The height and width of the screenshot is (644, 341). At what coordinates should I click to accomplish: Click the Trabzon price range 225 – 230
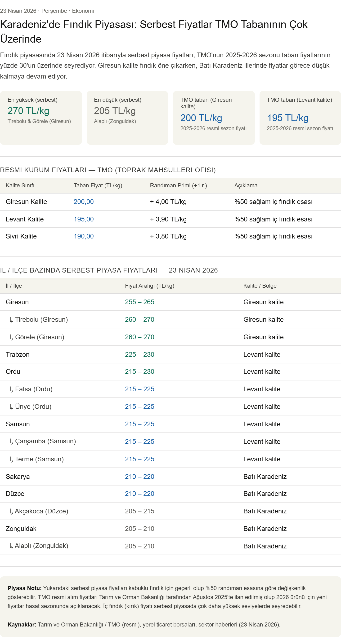click(x=139, y=354)
